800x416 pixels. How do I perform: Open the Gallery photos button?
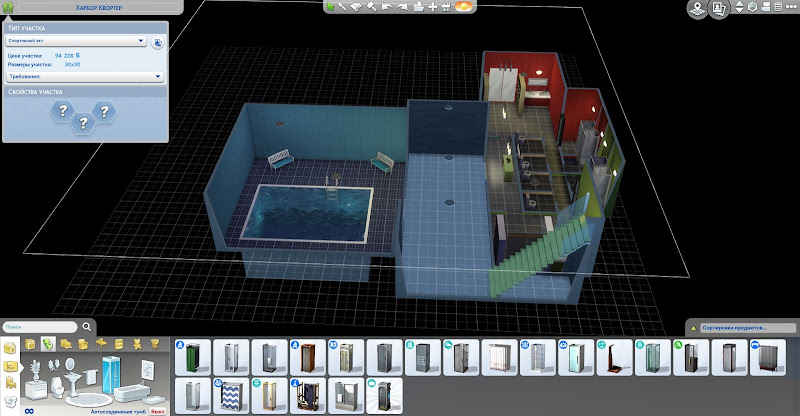coord(719,8)
